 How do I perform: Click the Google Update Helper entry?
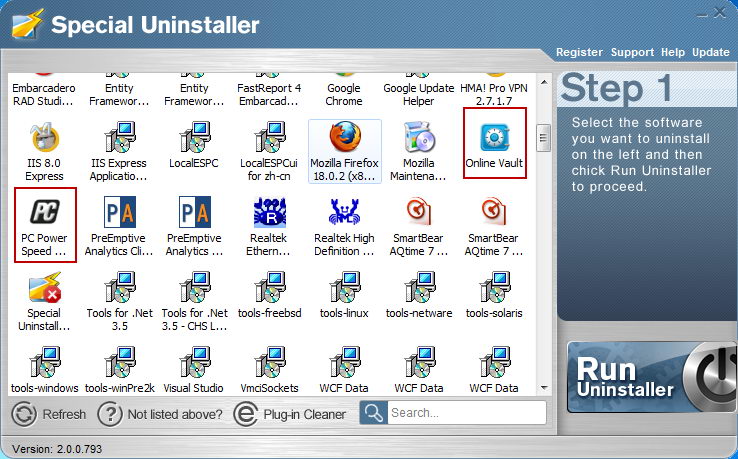[x=418, y=90]
